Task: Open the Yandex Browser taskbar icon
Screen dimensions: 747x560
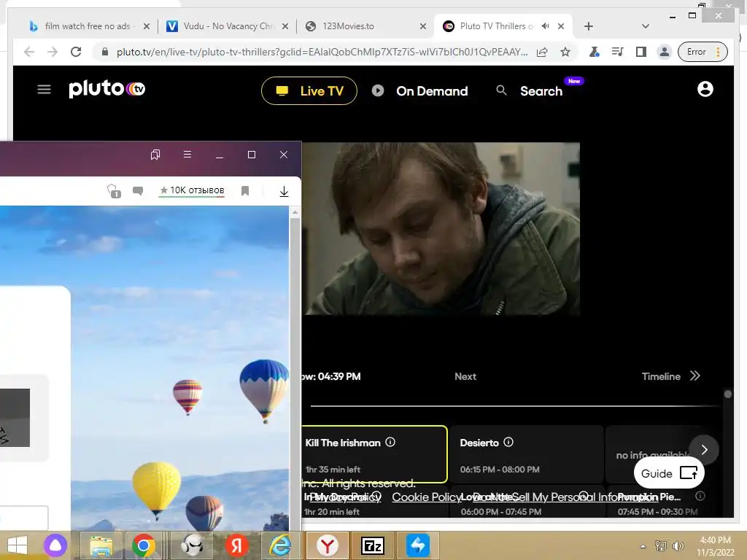Action: (x=328, y=545)
